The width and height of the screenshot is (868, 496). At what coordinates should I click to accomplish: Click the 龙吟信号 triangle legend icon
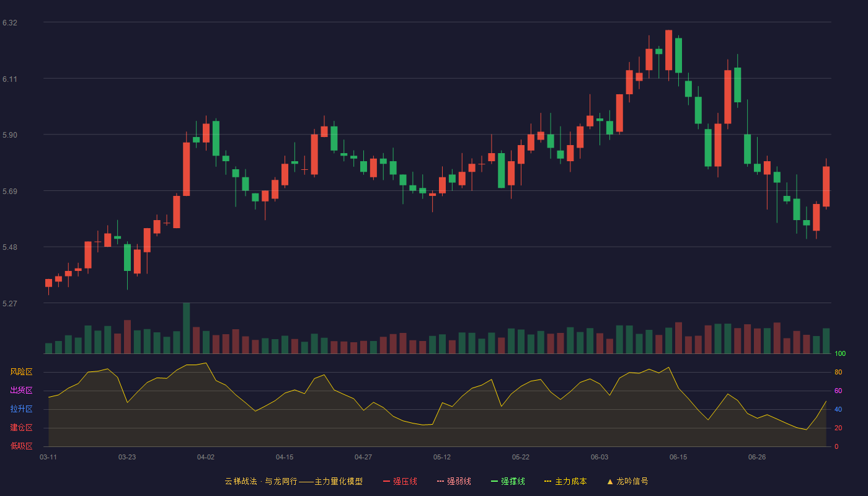[x=610, y=481]
